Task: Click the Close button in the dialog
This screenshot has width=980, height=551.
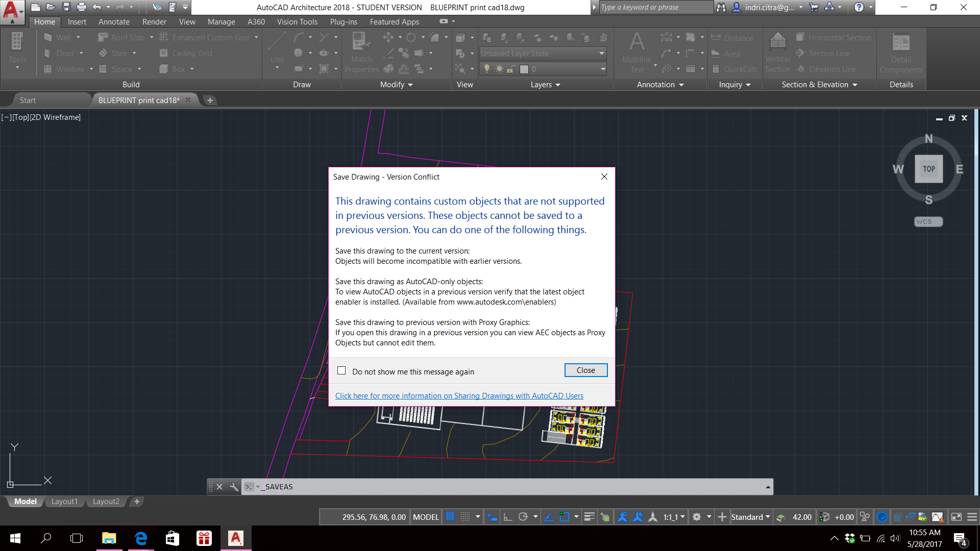Action: [585, 370]
